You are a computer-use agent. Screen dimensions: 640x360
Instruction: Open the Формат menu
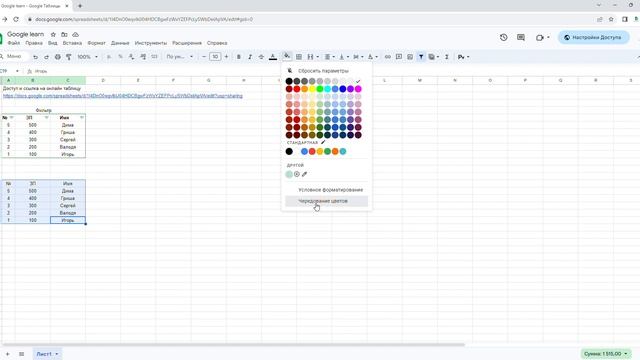pyautogui.click(x=96, y=43)
